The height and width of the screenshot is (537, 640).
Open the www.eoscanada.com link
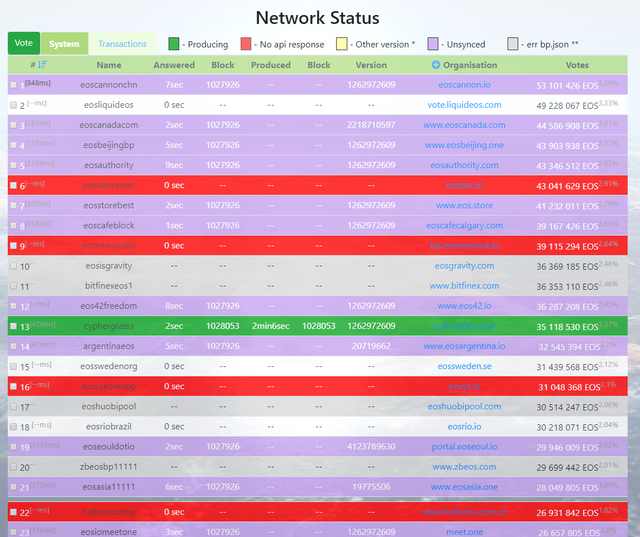click(x=464, y=125)
